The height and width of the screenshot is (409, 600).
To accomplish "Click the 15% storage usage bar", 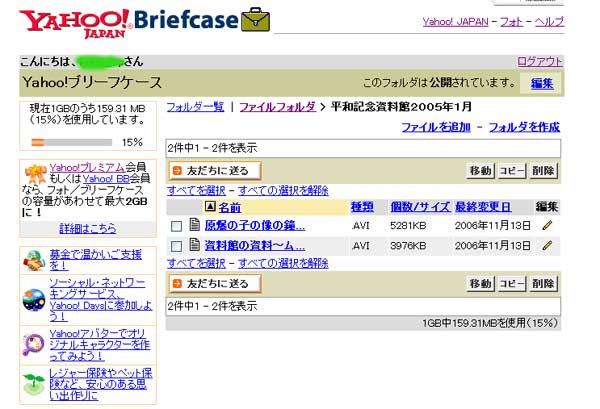I will tap(72, 143).
